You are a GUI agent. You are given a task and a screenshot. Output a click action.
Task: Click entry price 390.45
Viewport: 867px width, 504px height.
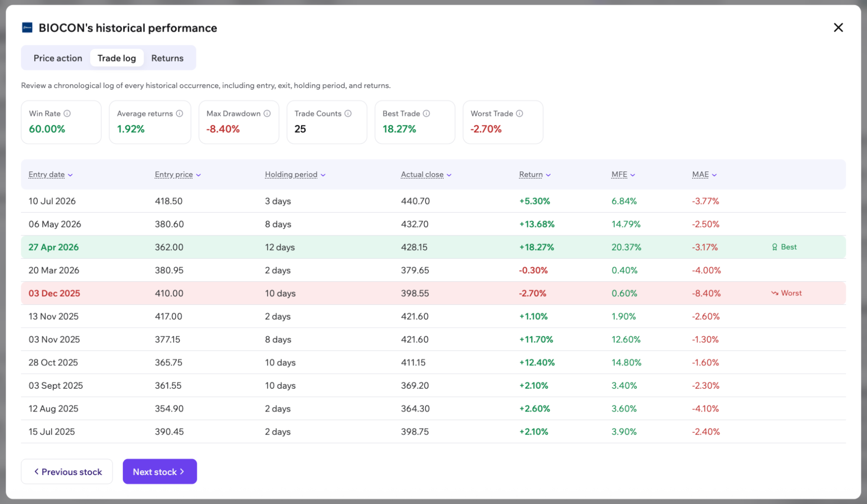click(x=169, y=432)
